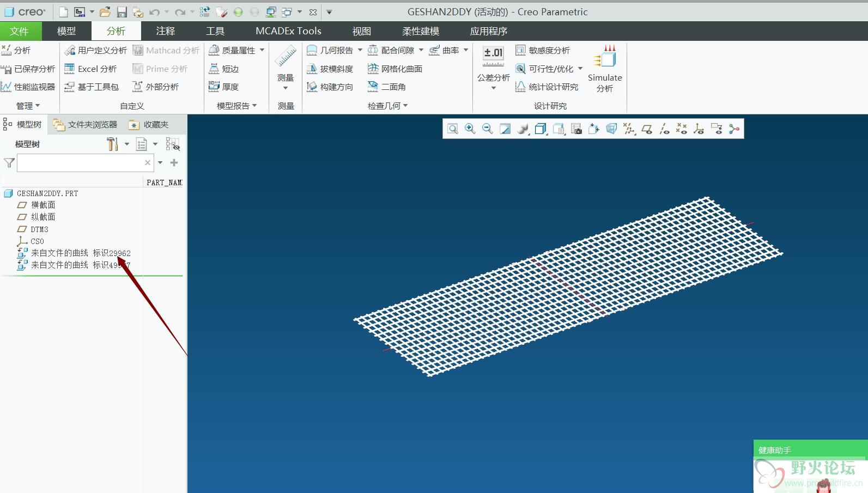Image resolution: width=868 pixels, height=493 pixels.
Task: Click the Zoom In magnifier icon
Action: (x=470, y=129)
